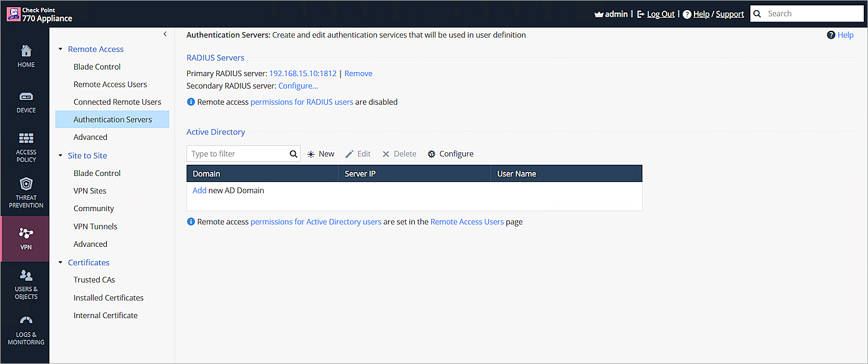Open the HOME section icon
The image size is (868, 364).
click(26, 54)
